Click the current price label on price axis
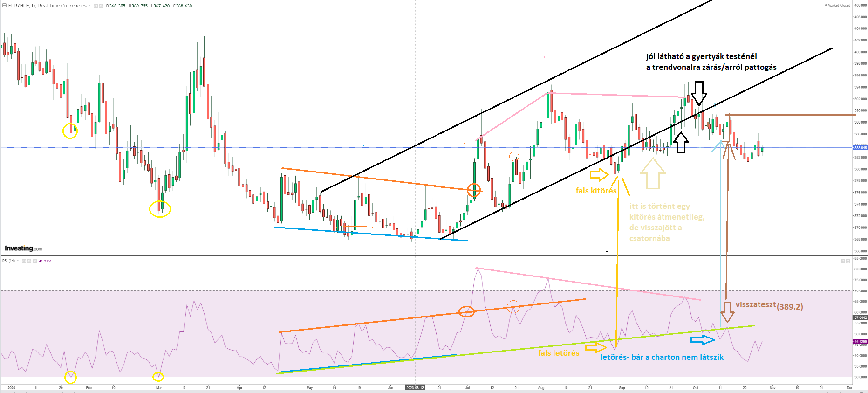The image size is (868, 393). point(860,148)
